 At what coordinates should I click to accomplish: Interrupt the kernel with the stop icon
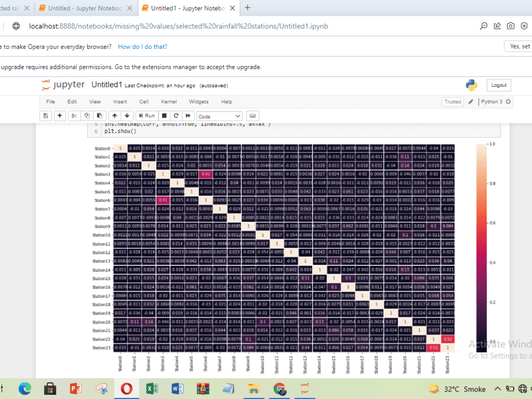pos(165,115)
